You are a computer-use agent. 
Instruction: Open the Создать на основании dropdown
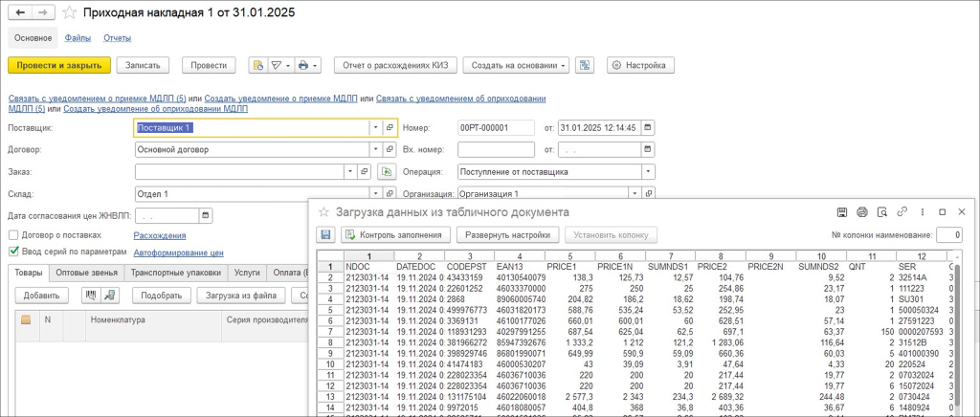(x=516, y=65)
